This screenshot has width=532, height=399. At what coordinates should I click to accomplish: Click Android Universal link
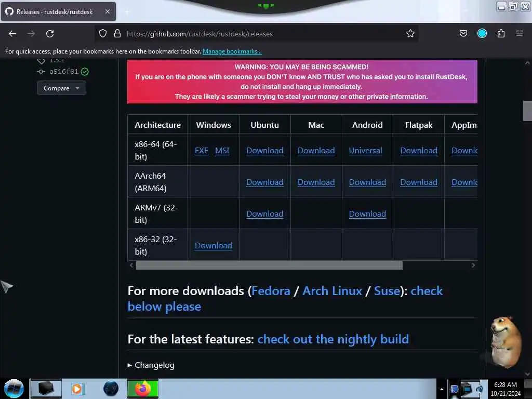[365, 150]
